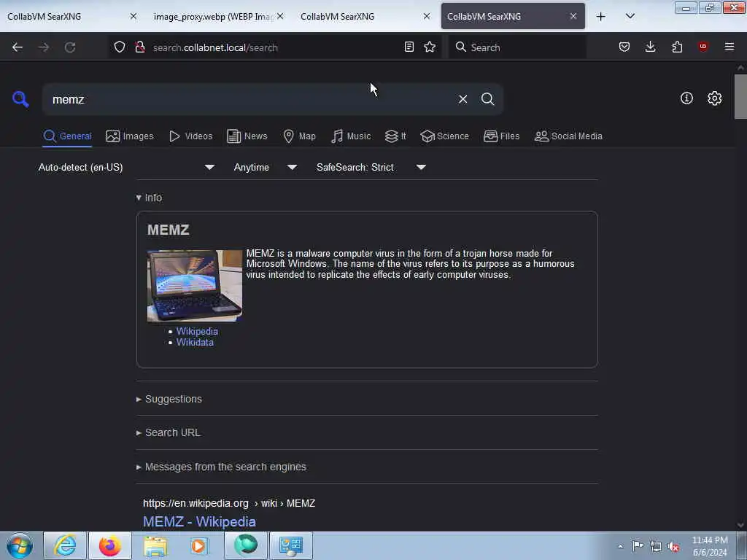Viewport: 747px width, 560px height.
Task: Show hidden tray icons arrow
Action: (620, 546)
